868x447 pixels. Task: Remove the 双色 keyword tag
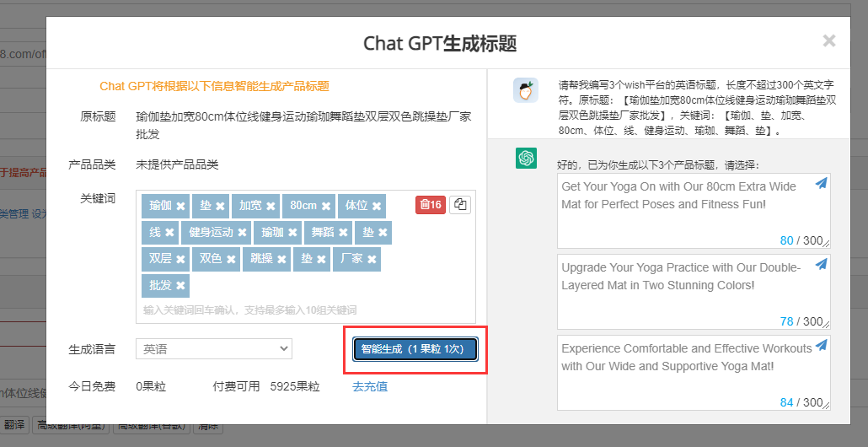pos(231,259)
